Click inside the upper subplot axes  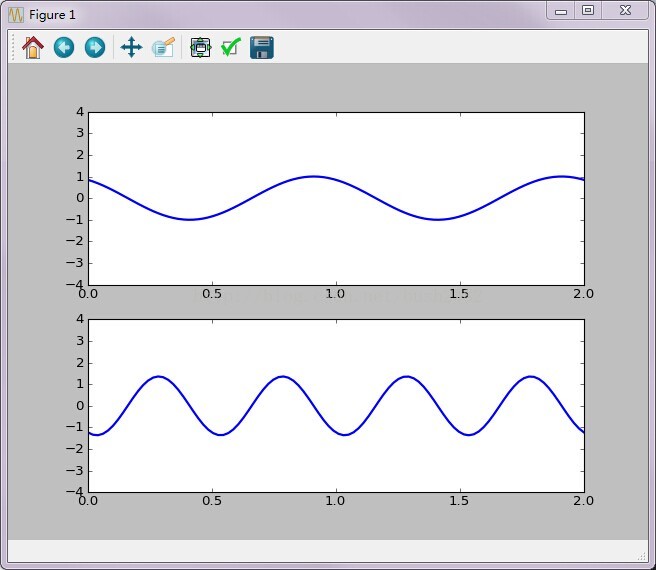[x=336, y=199]
